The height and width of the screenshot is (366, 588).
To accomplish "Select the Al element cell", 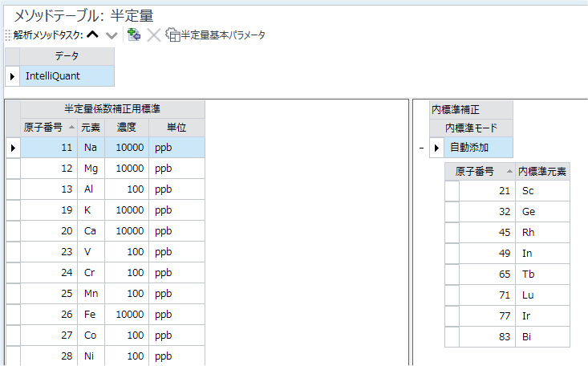I will click(91, 189).
